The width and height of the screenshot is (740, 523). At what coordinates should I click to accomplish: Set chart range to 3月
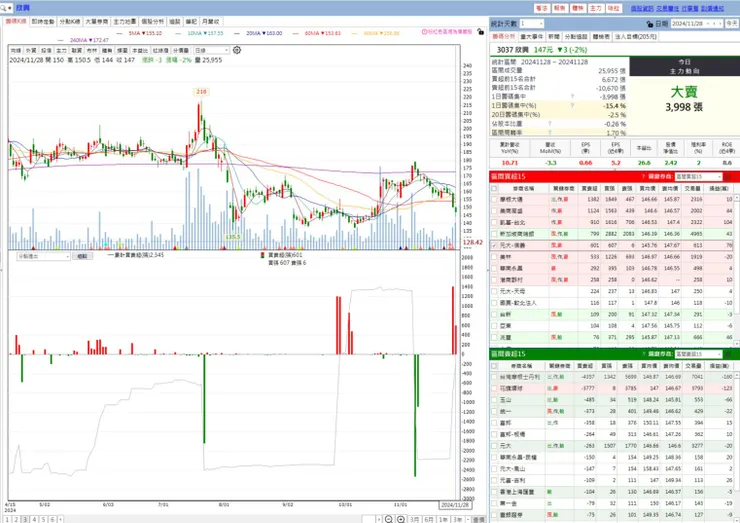click(414, 519)
